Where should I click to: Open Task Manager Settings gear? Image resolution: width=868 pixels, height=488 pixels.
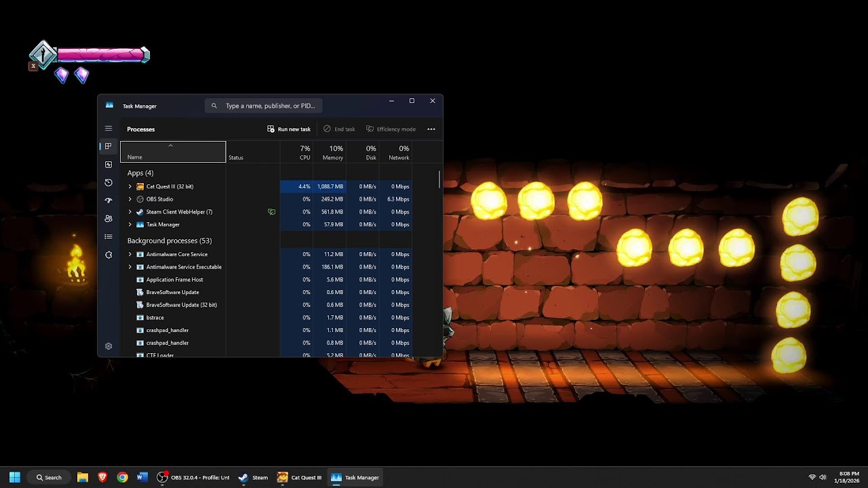pyautogui.click(x=108, y=346)
